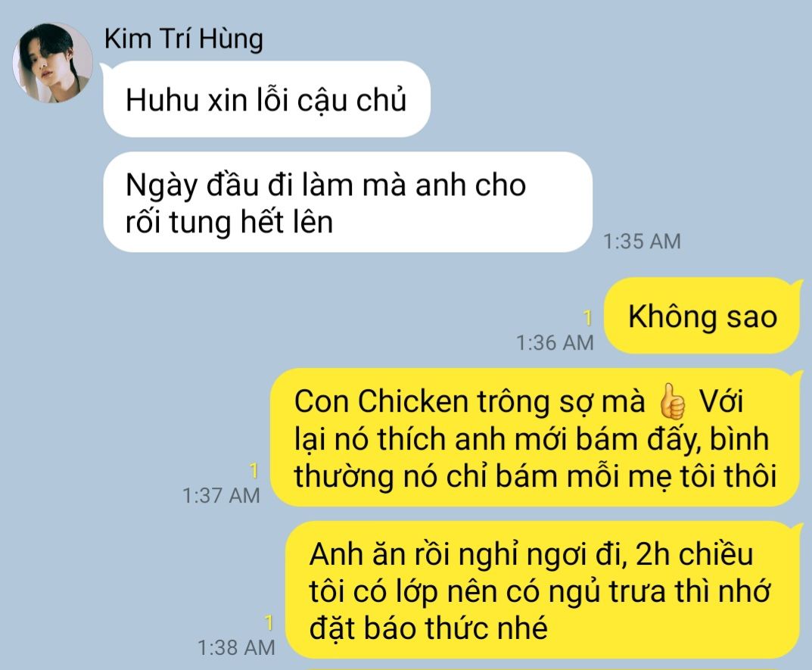Screen dimensions: 812x670
Task: Tap the "Ngày đầu đi làm" message bubble
Action: (x=347, y=202)
